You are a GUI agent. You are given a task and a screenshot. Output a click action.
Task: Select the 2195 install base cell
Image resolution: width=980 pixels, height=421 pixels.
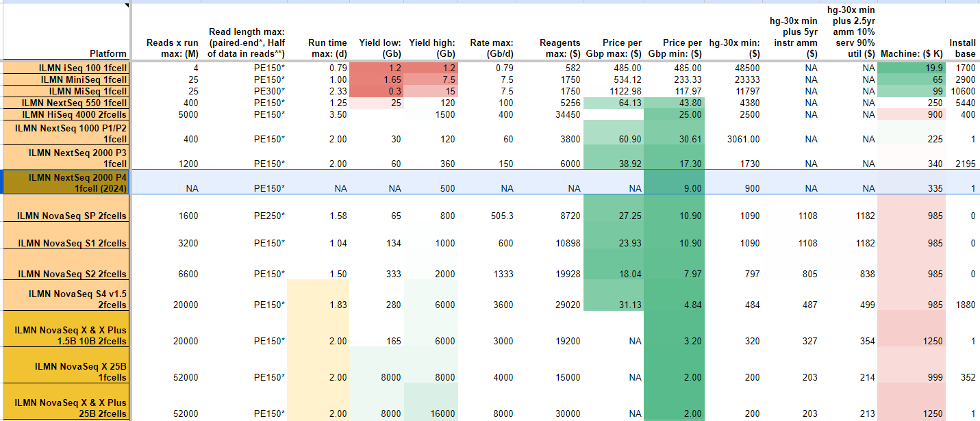point(962,157)
